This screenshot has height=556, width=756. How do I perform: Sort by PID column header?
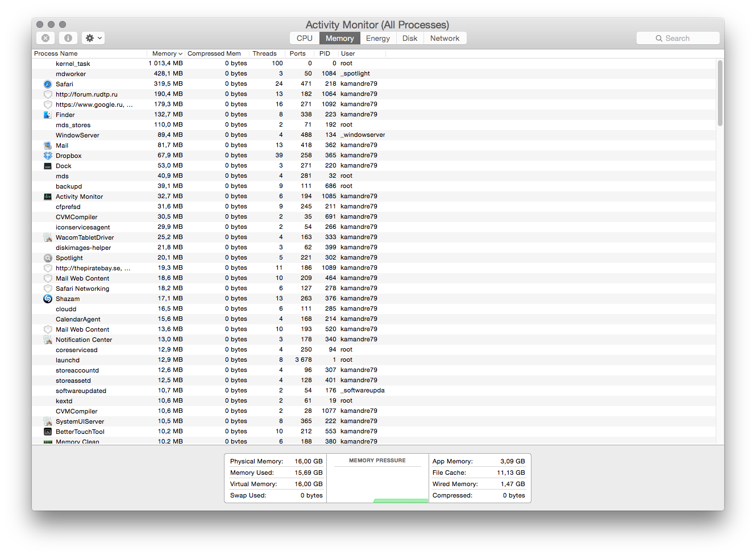click(326, 53)
